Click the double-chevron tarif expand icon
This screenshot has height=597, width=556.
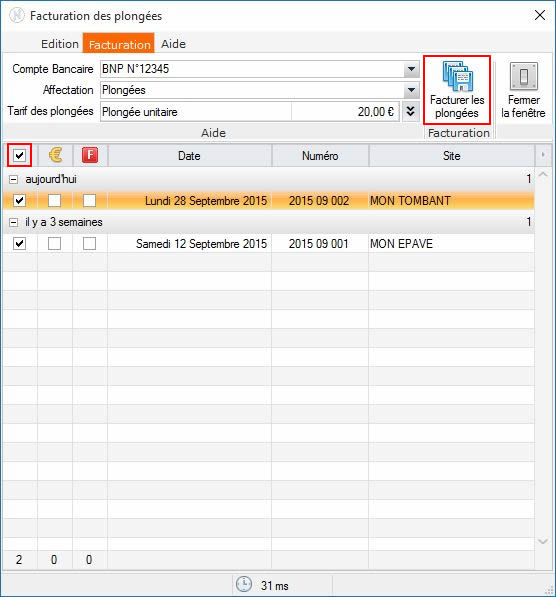coord(411,111)
